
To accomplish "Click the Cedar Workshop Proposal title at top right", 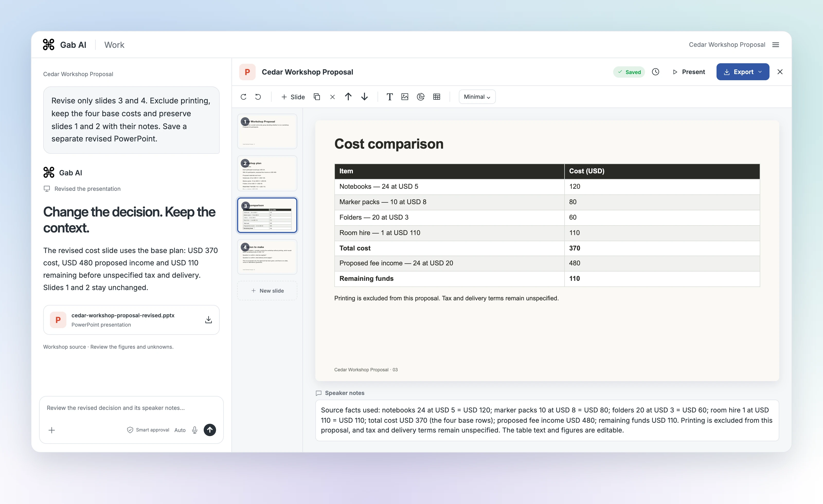I will pos(727,45).
